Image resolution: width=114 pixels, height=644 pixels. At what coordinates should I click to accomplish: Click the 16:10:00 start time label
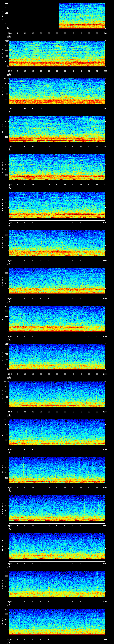9,260
